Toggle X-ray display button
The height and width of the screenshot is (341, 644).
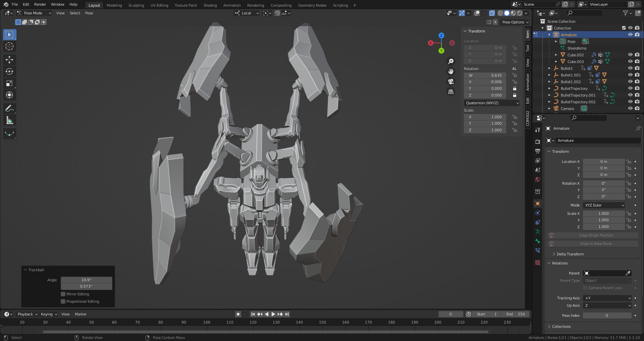(492, 13)
